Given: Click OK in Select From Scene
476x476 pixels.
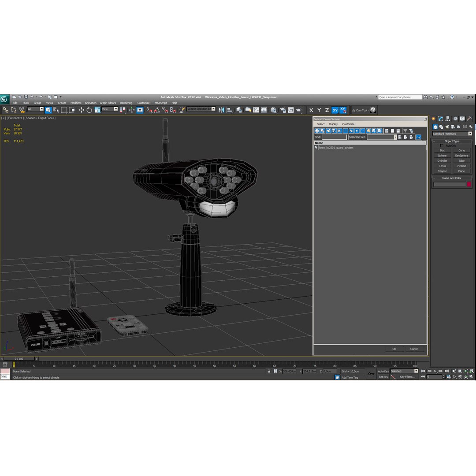Looking at the screenshot, I should 394,349.
